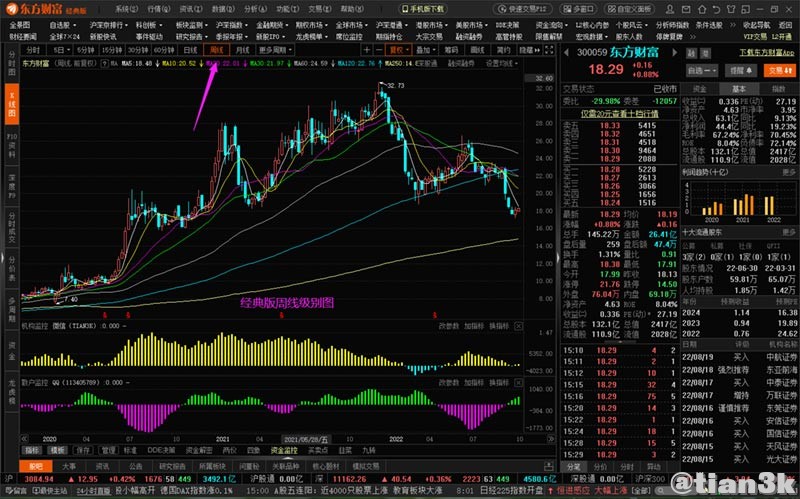Viewport: 800px width, 499px height.
Task: Expand 全球市场 dropdown
Action: [x=352, y=25]
